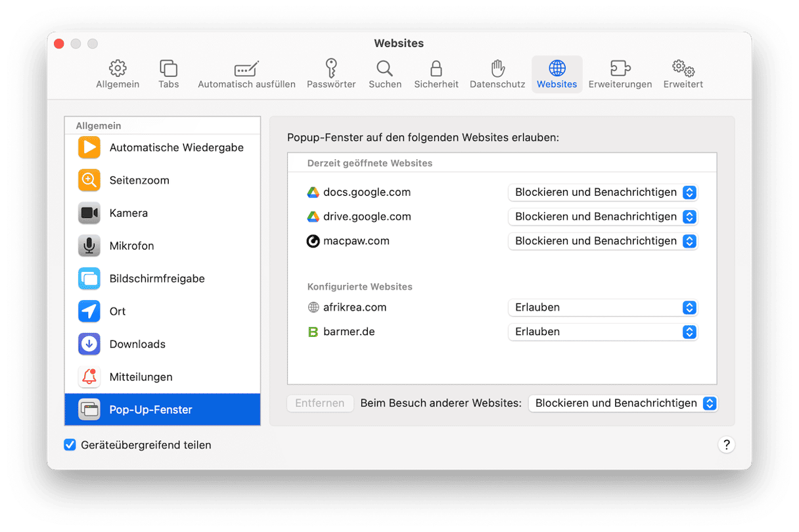
Task: Open popup dropdown for macpaw.com
Action: [x=602, y=241]
